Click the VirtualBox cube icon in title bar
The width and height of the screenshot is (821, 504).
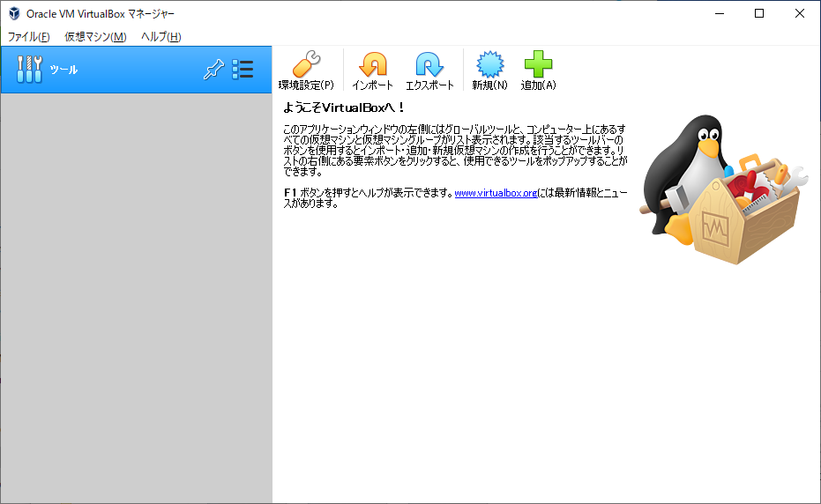[14, 13]
